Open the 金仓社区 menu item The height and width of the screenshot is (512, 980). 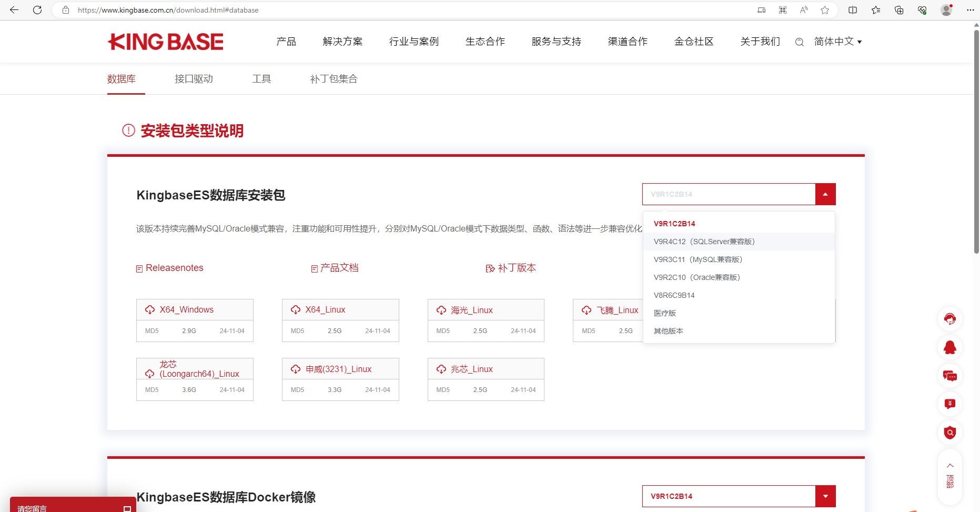[x=693, y=42]
